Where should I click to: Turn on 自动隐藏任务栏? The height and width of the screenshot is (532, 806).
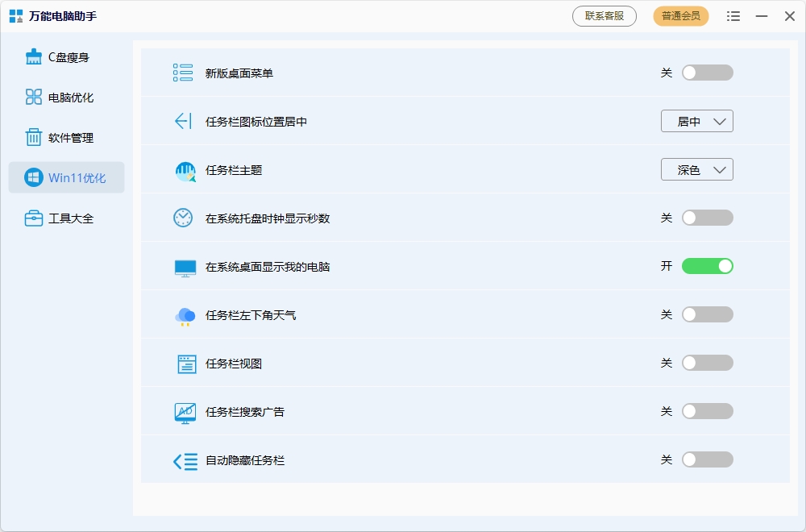point(708,459)
